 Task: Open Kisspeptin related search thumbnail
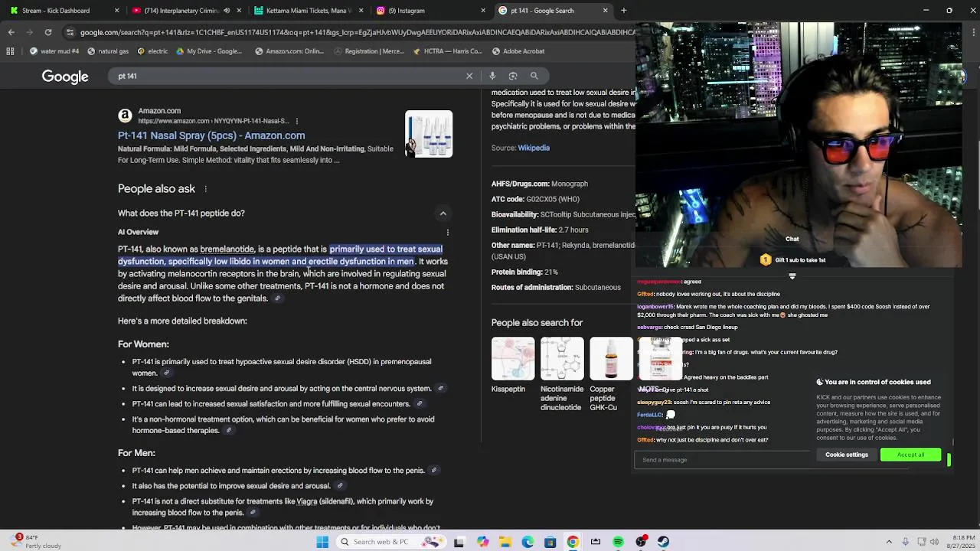pos(513,359)
